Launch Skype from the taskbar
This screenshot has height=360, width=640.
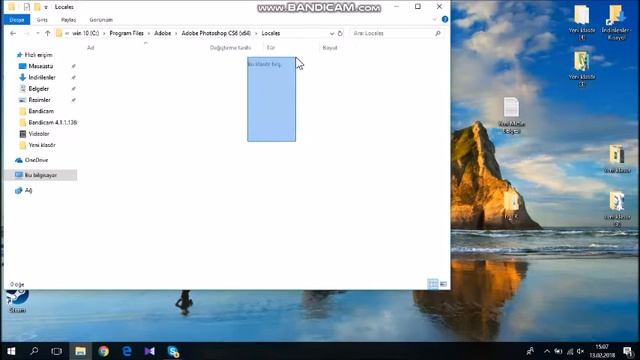(x=173, y=351)
